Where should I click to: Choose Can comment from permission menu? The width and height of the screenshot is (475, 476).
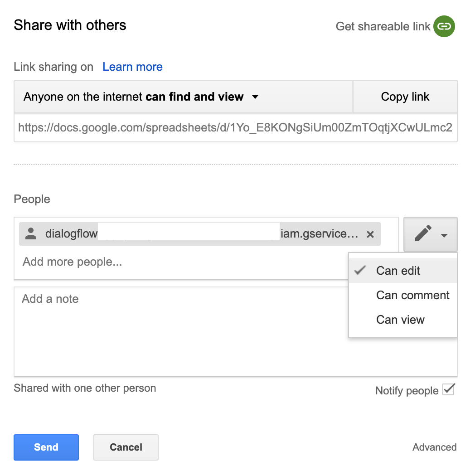412,295
